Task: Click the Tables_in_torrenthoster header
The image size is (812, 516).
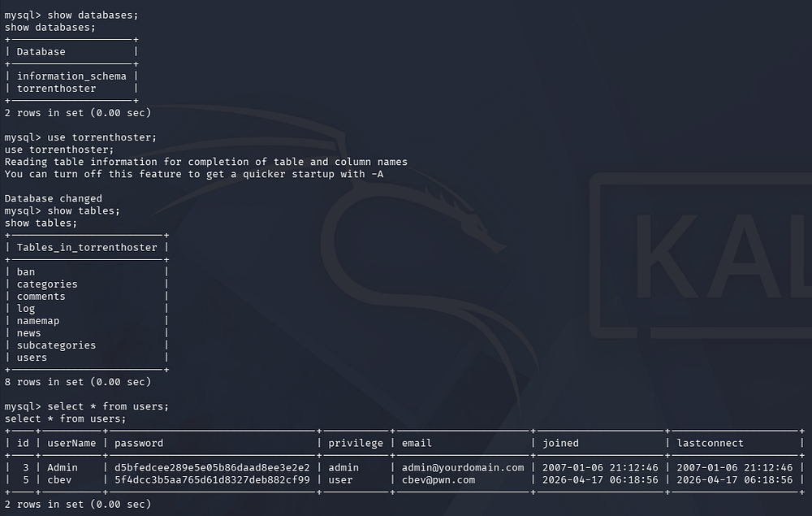Action: click(x=87, y=248)
